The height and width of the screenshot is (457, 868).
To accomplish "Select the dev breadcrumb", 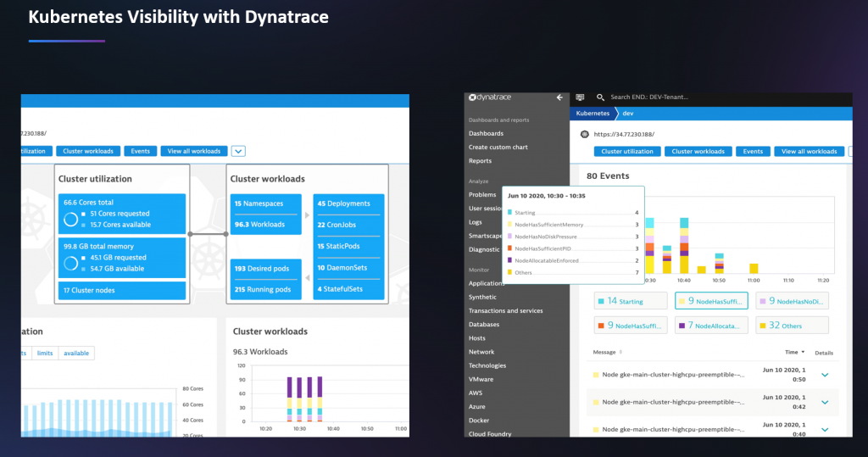I will pos(628,113).
